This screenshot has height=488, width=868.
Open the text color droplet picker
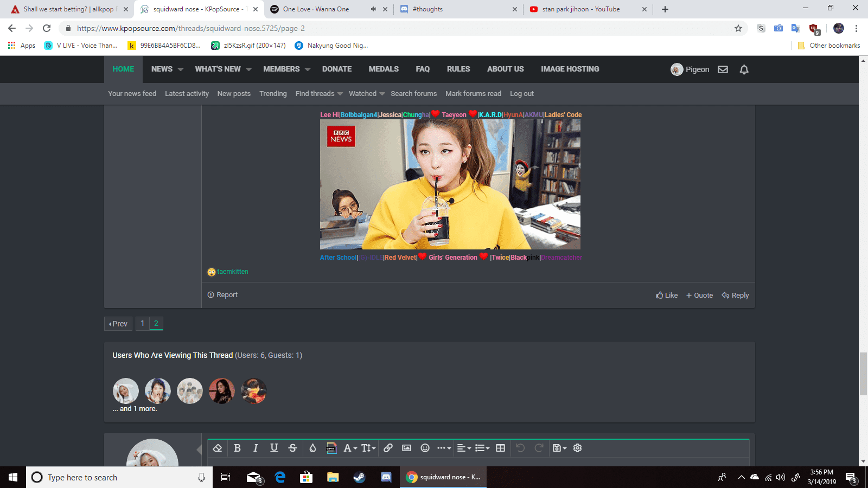pyautogui.click(x=312, y=448)
